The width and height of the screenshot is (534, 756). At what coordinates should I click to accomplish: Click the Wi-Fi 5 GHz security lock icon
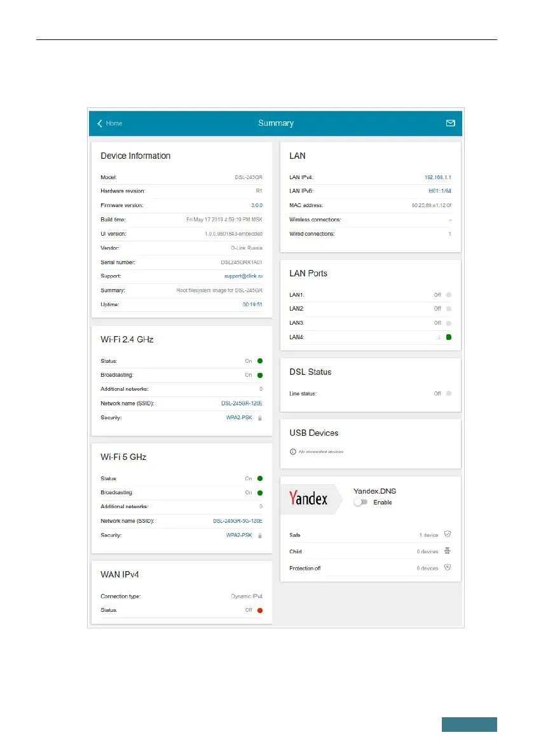coord(259,536)
